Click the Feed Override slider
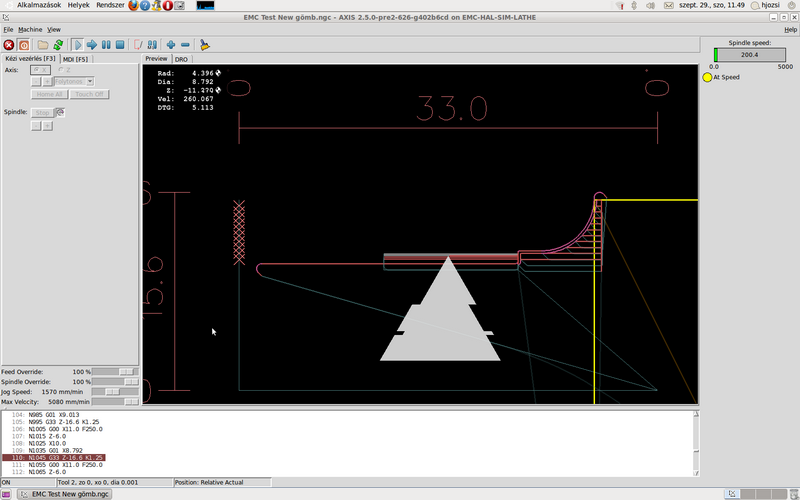800x500 pixels. pos(126,371)
